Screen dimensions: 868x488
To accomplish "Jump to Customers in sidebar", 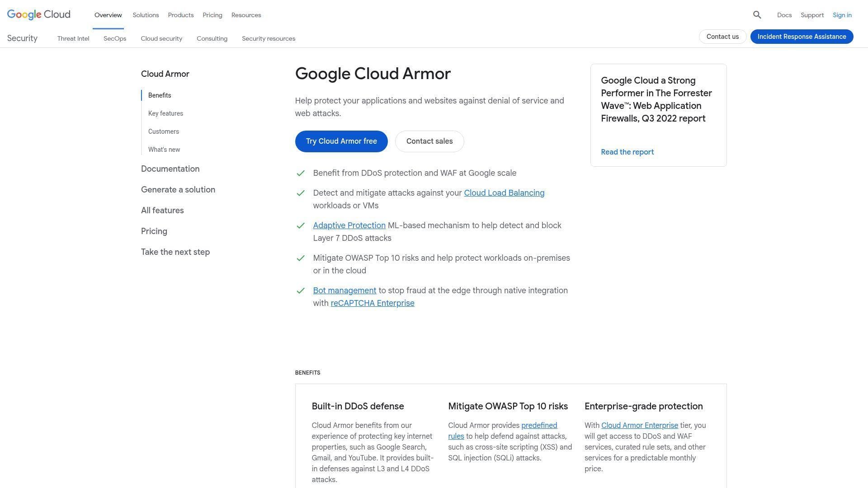I will point(164,131).
